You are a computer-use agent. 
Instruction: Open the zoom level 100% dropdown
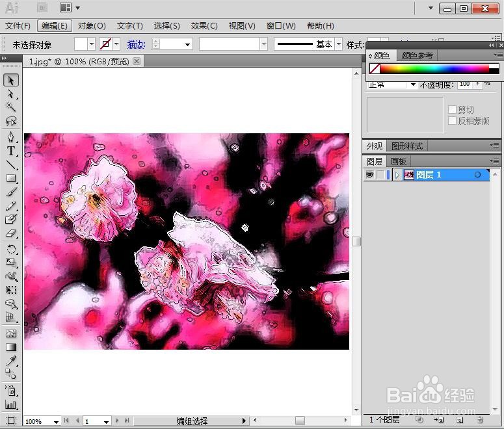56,421
